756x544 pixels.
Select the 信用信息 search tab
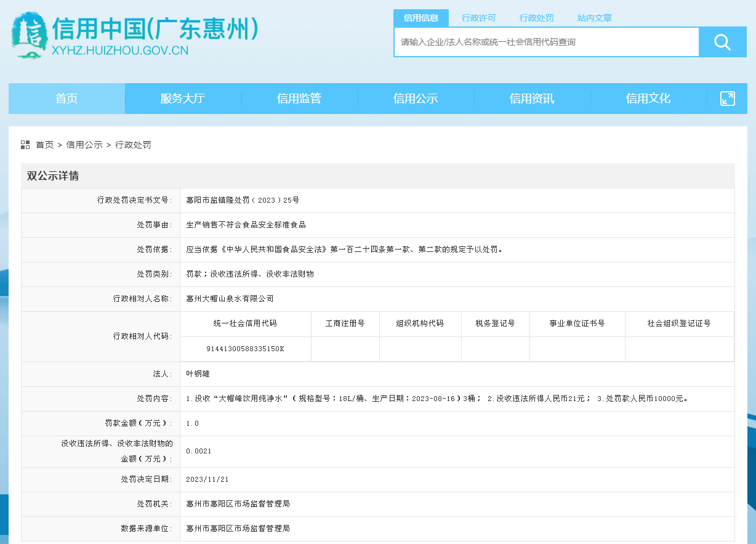421,18
